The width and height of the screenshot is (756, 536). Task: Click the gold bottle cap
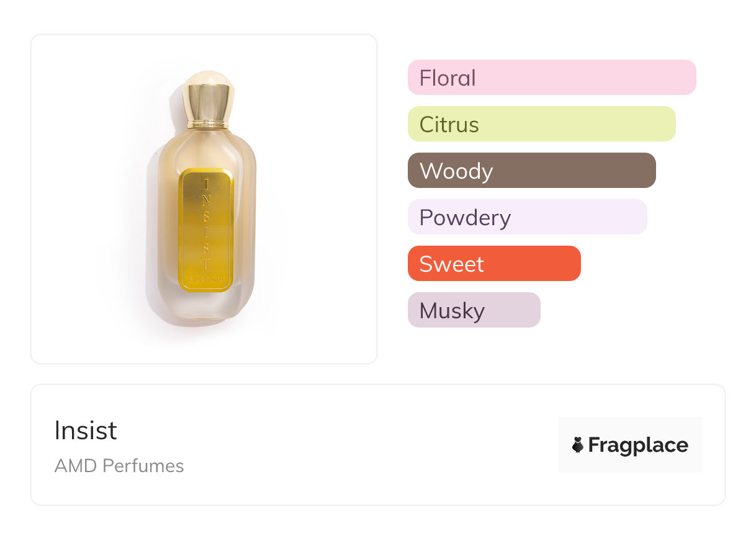[208, 98]
